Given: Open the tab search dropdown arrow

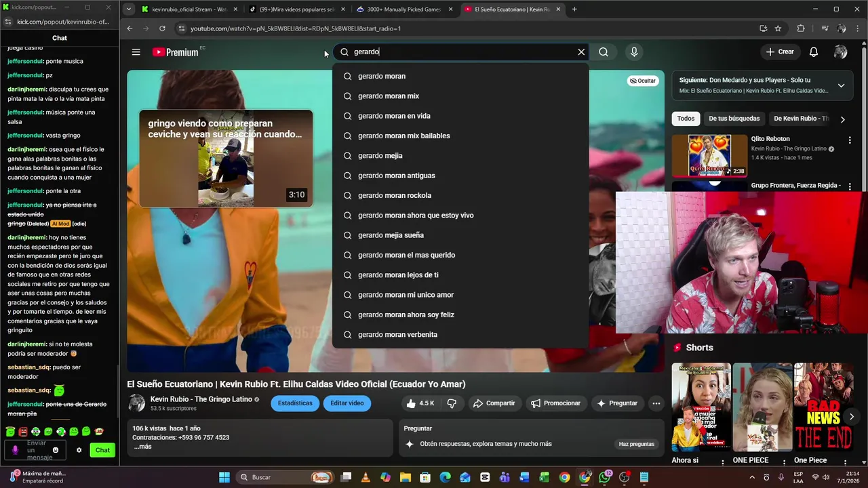Looking at the screenshot, I should (x=129, y=9).
